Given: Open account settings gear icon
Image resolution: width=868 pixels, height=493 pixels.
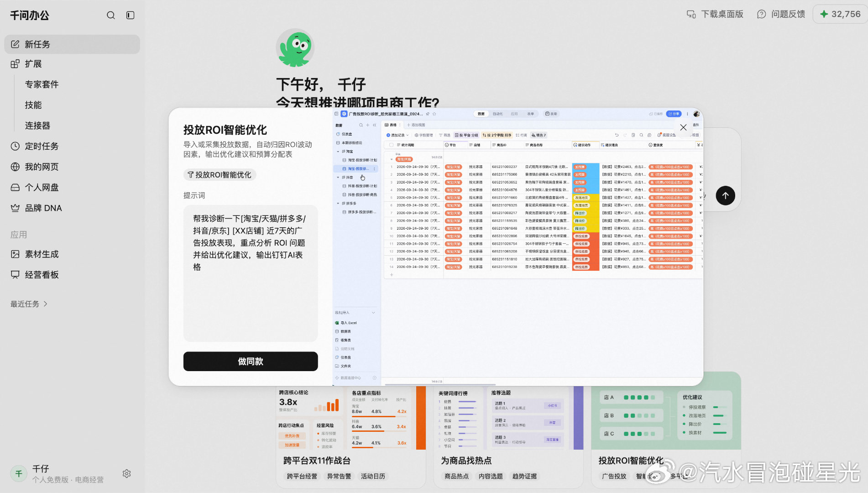Looking at the screenshot, I should [127, 474].
